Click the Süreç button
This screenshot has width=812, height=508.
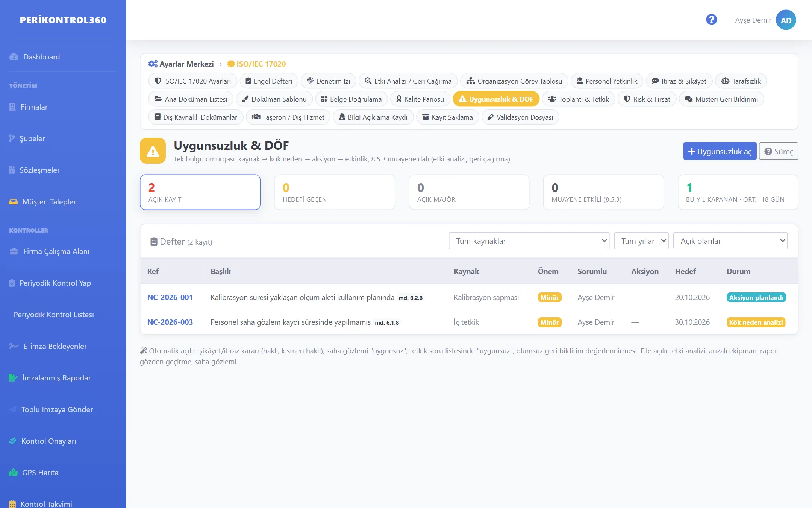pyautogui.click(x=779, y=151)
